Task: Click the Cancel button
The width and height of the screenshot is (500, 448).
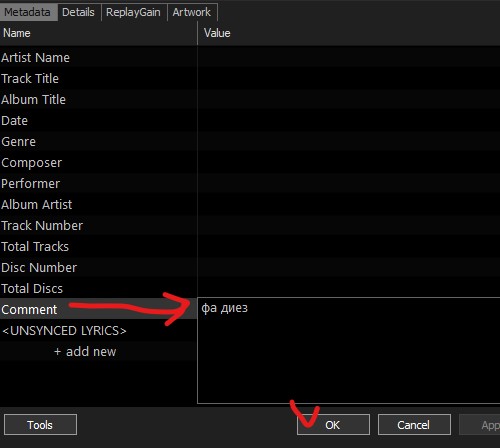Action: point(414,425)
